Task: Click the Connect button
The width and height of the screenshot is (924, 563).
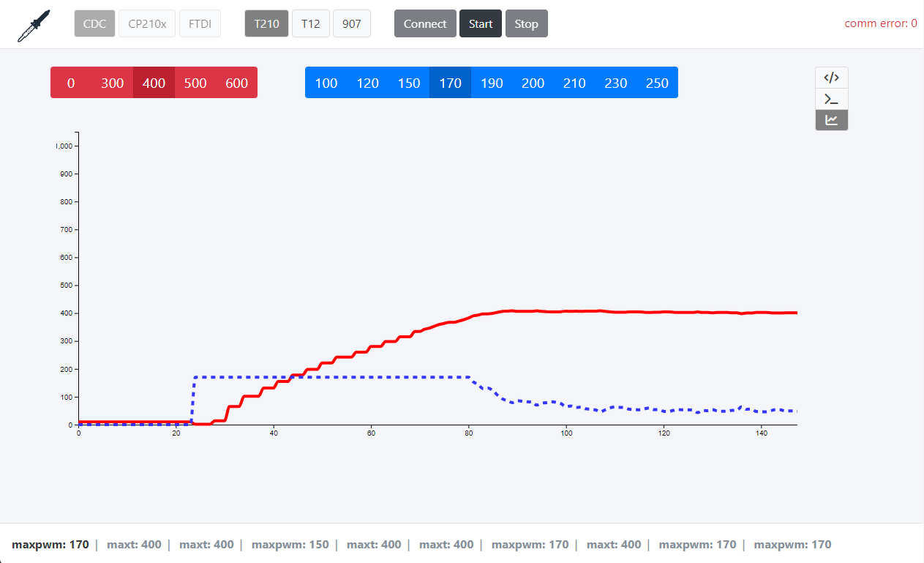Action: tap(425, 23)
